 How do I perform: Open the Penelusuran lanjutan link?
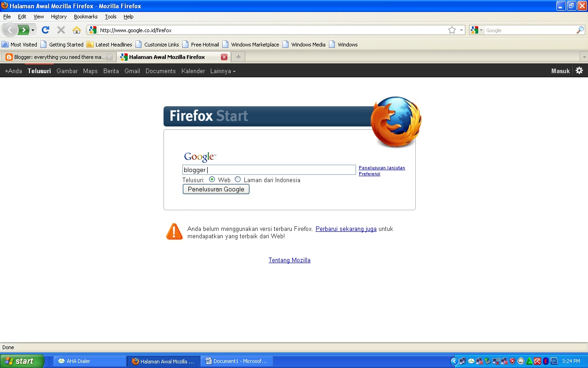tap(382, 168)
